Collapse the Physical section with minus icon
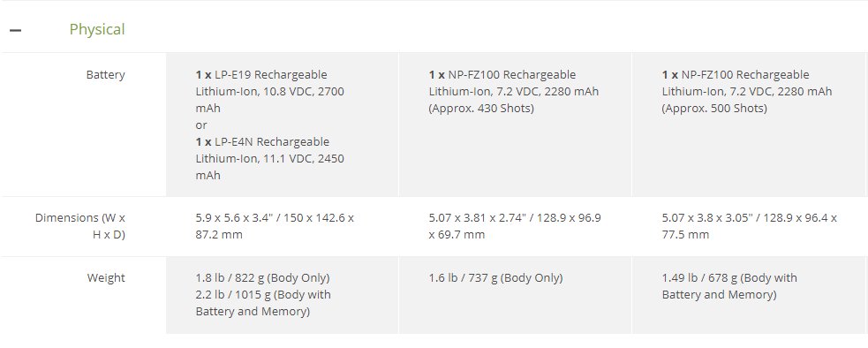Image resolution: width=868 pixels, height=348 pixels. click(x=16, y=30)
